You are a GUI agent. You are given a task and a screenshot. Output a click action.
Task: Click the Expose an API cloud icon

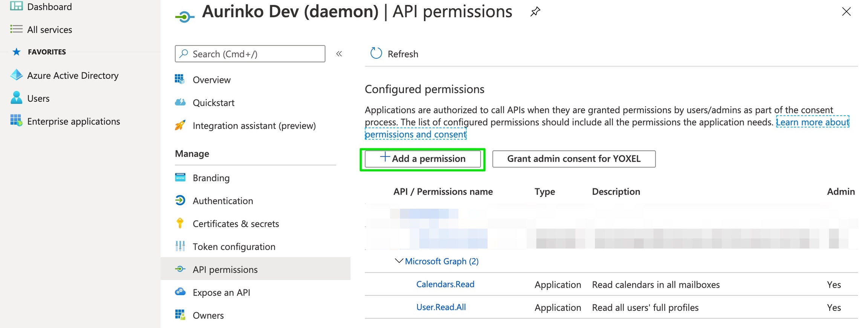(x=180, y=292)
